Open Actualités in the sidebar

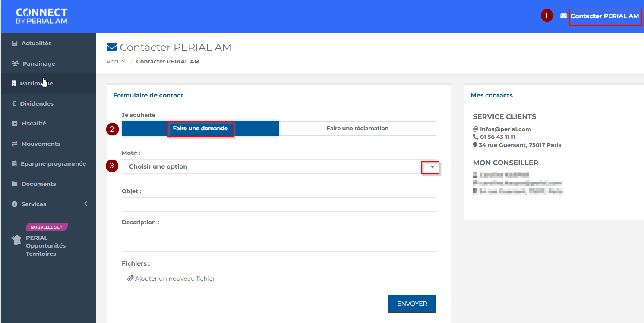click(36, 43)
